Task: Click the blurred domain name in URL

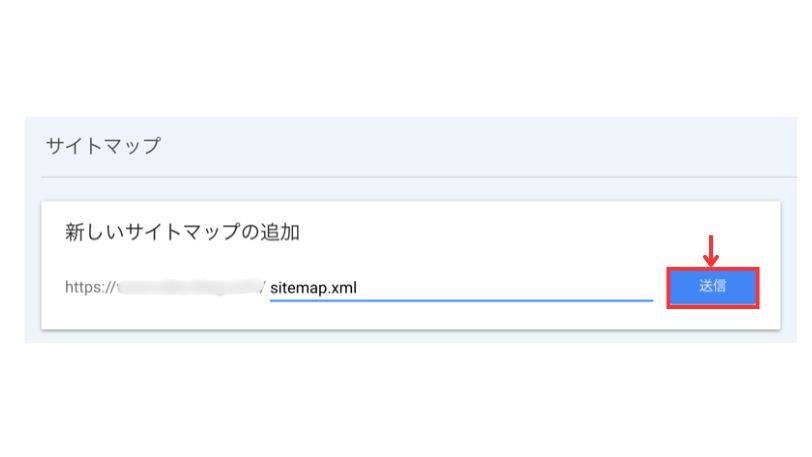Action: tap(188, 287)
